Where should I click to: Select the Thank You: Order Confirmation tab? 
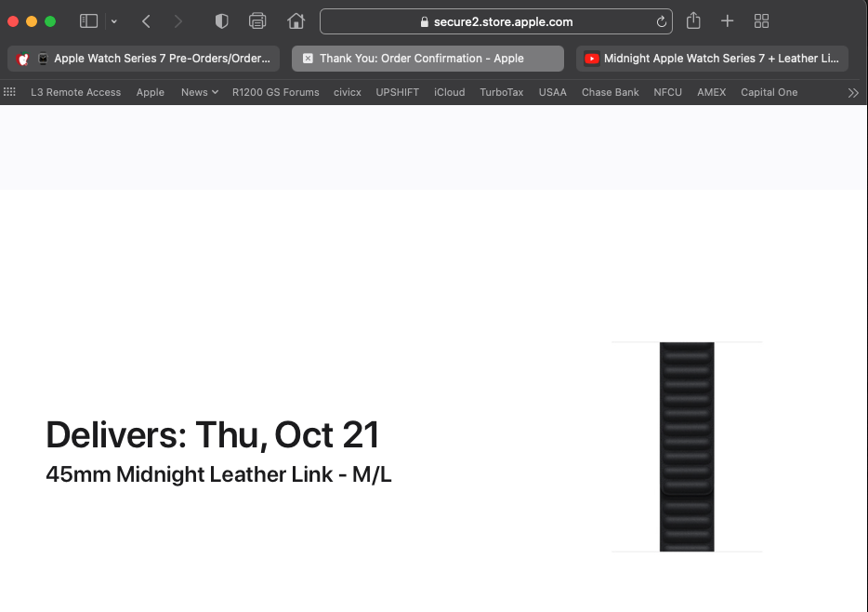point(427,59)
